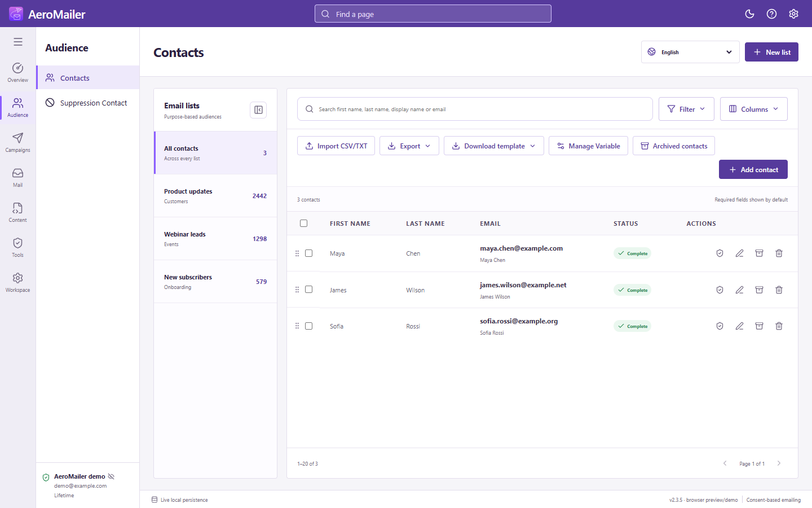Check the James Wilson row checkbox
Image resolution: width=812 pixels, height=508 pixels.
308,290
